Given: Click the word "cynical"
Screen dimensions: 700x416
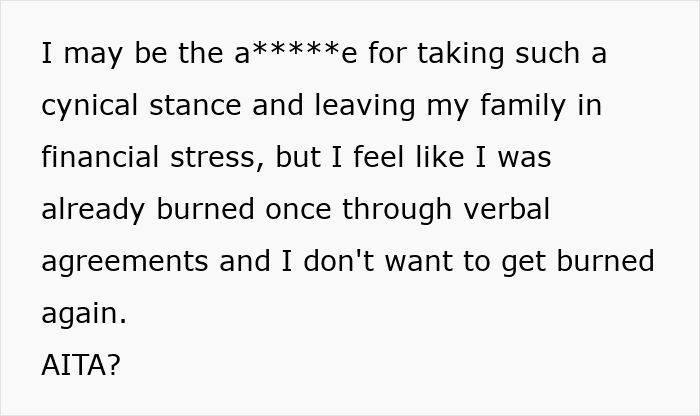Looking at the screenshot, I should pyautogui.click(x=83, y=106).
